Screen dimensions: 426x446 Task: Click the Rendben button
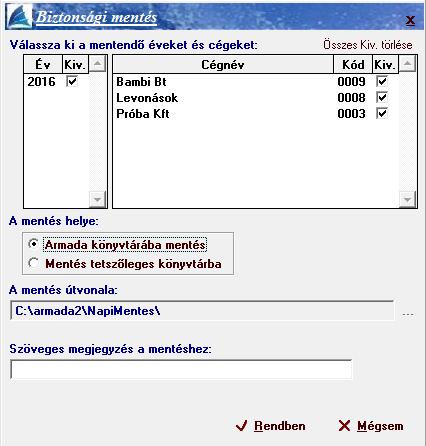pos(270,426)
